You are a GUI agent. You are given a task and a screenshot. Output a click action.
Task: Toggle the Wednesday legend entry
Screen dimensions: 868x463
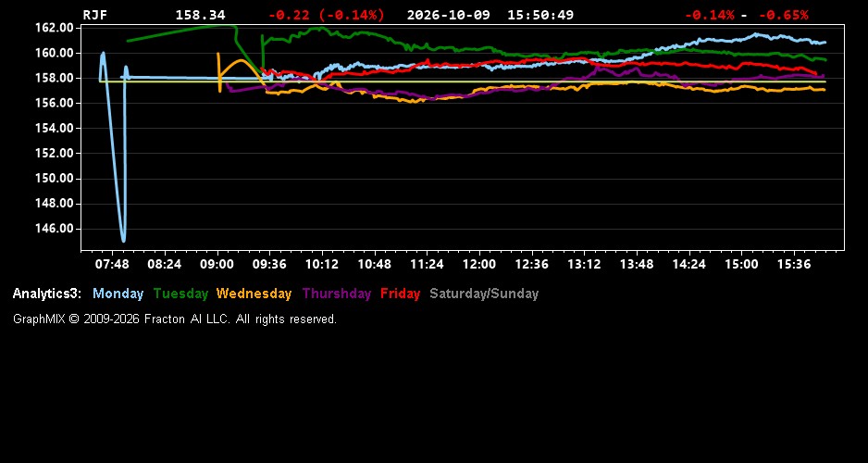point(254,294)
